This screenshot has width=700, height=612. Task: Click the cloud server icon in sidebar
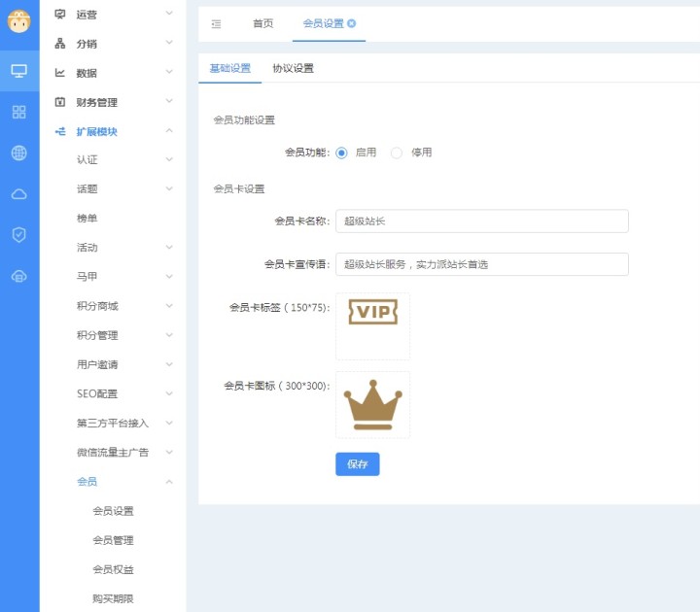[x=18, y=276]
